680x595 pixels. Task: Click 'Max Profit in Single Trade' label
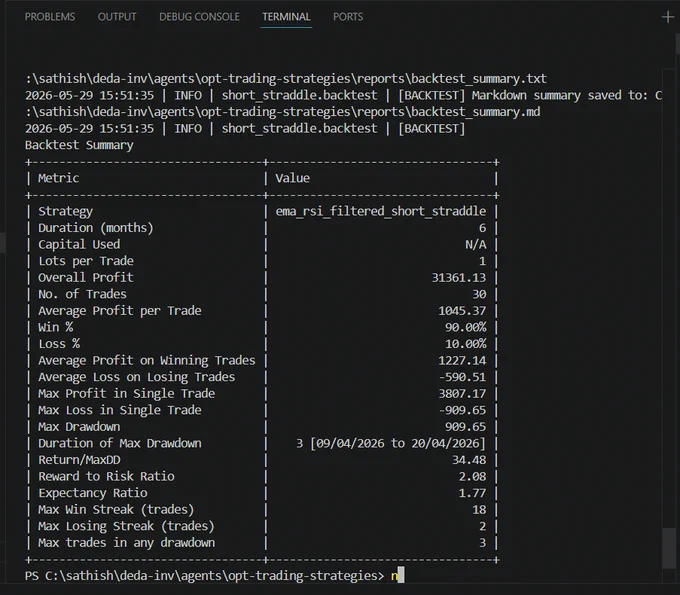127,394
